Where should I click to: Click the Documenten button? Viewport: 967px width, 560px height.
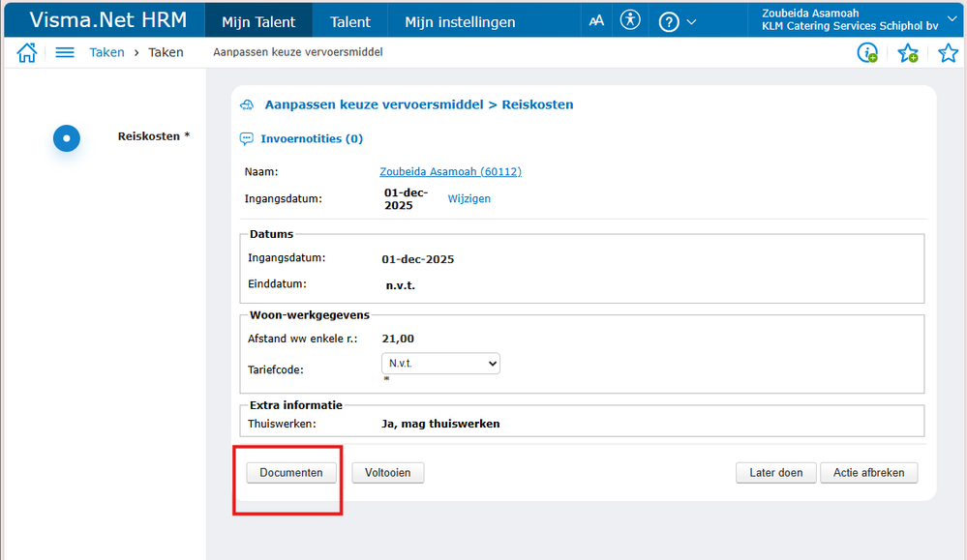pyautogui.click(x=291, y=473)
